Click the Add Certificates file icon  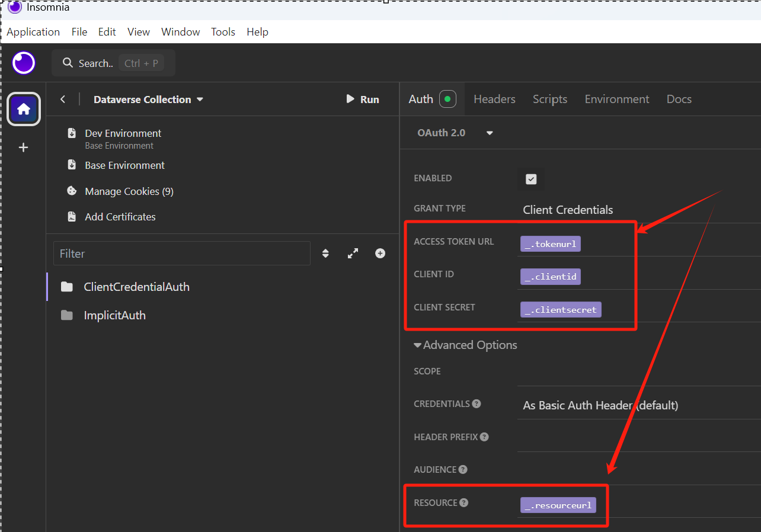coord(72,217)
